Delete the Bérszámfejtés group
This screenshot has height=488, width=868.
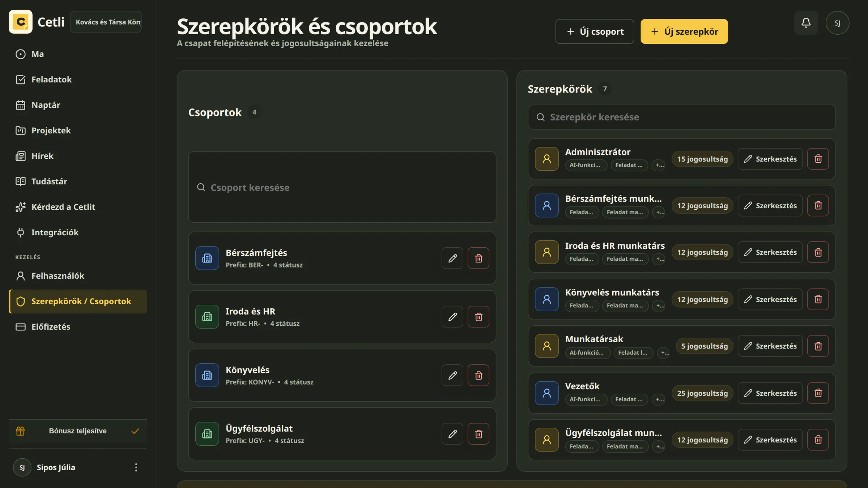click(478, 258)
